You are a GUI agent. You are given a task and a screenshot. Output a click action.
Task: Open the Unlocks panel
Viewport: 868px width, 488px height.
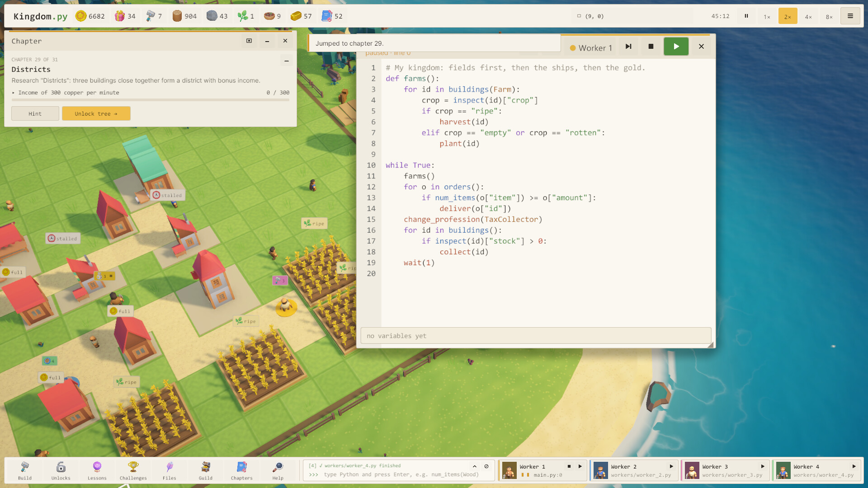(61, 470)
